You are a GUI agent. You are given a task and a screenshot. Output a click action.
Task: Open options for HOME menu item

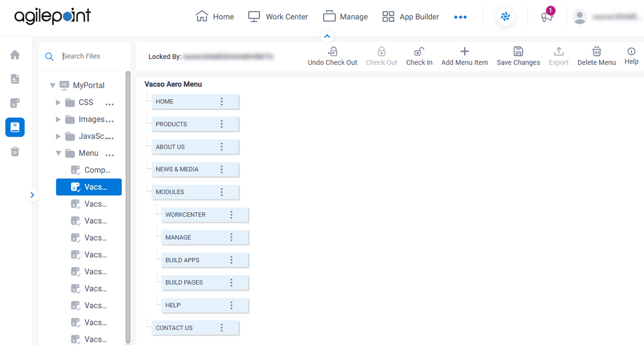(221, 102)
